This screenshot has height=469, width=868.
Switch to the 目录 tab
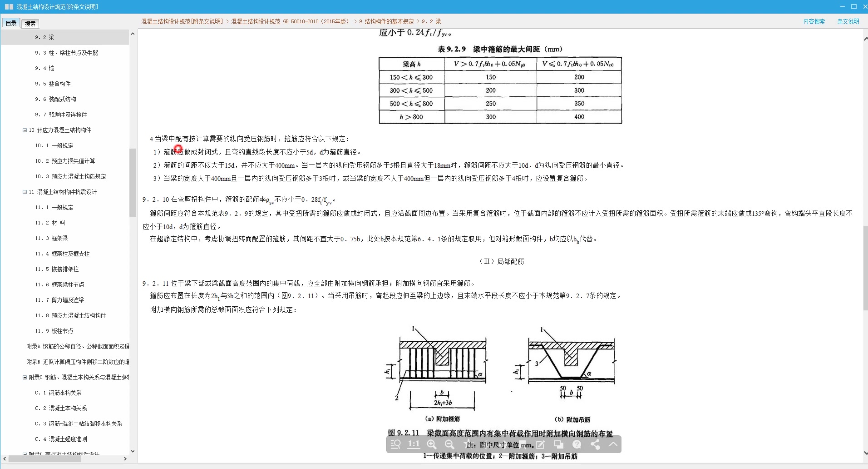(11, 23)
